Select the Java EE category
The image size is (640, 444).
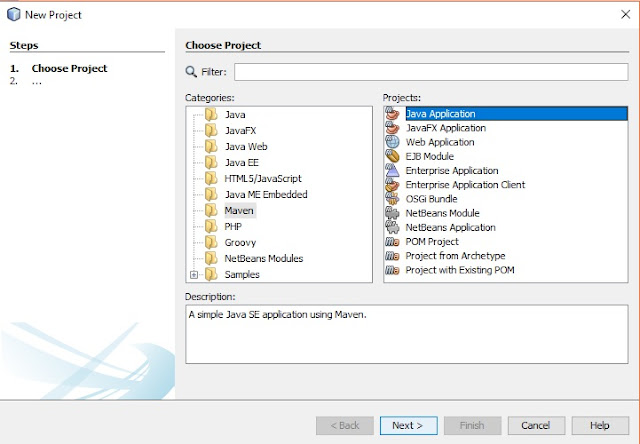(242, 162)
